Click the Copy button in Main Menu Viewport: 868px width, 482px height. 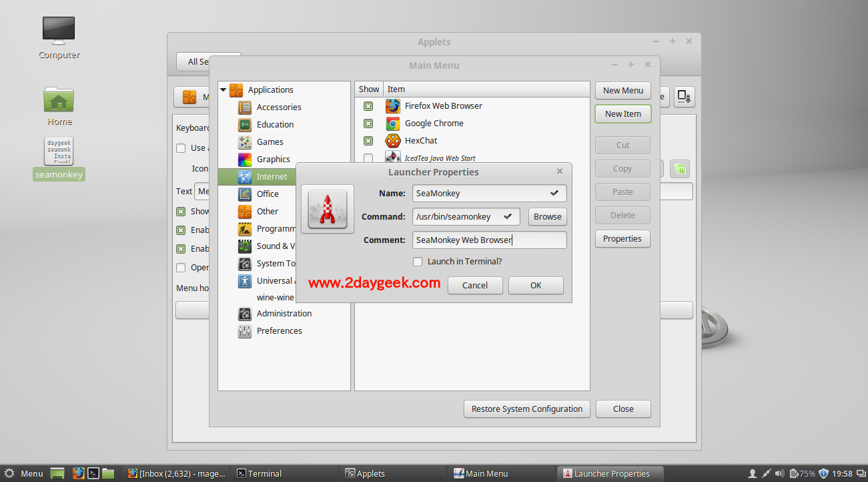[x=622, y=168]
